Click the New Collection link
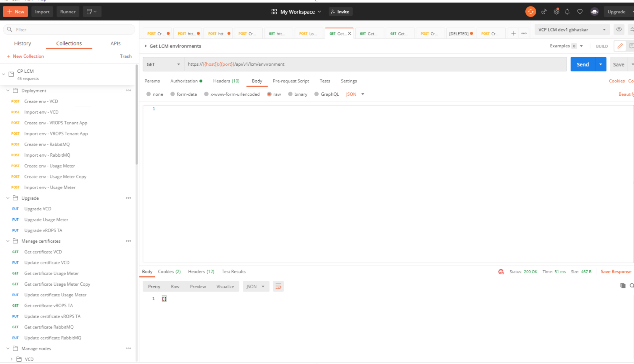The width and height of the screenshot is (634, 364). (x=28, y=56)
